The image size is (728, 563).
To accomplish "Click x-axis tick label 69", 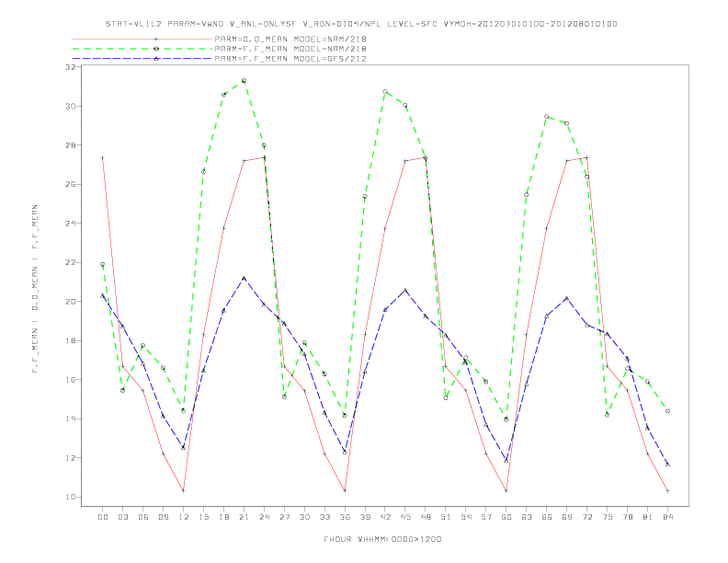I will [x=567, y=517].
